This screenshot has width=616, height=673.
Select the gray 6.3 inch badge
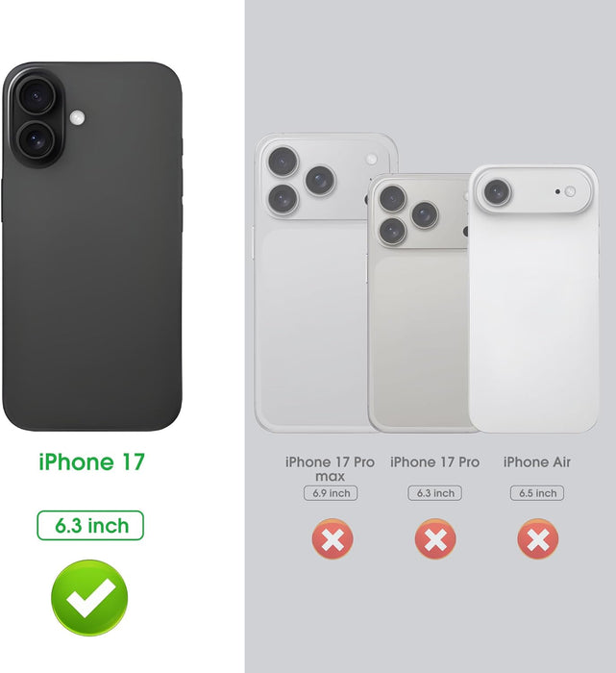435,493
